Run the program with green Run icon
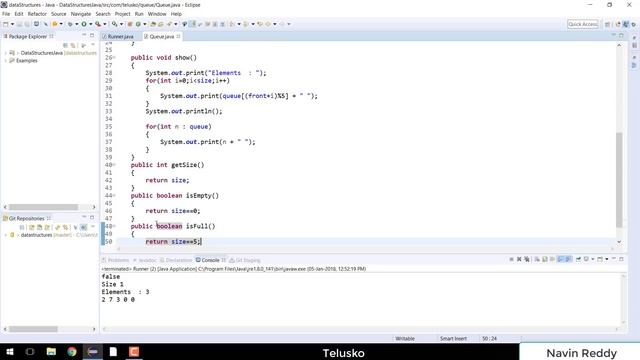This screenshot has width=640, height=360. (x=84, y=24)
